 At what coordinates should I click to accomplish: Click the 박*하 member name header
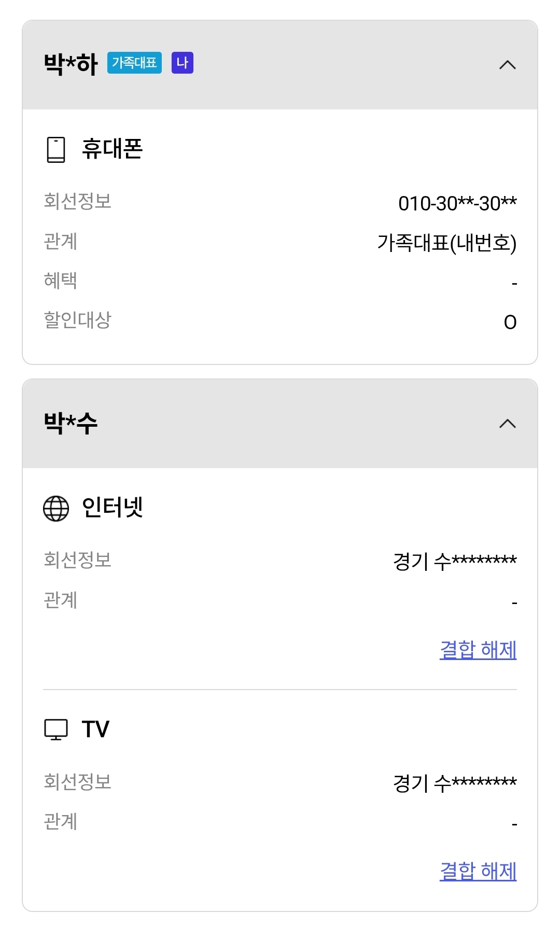pos(71,64)
